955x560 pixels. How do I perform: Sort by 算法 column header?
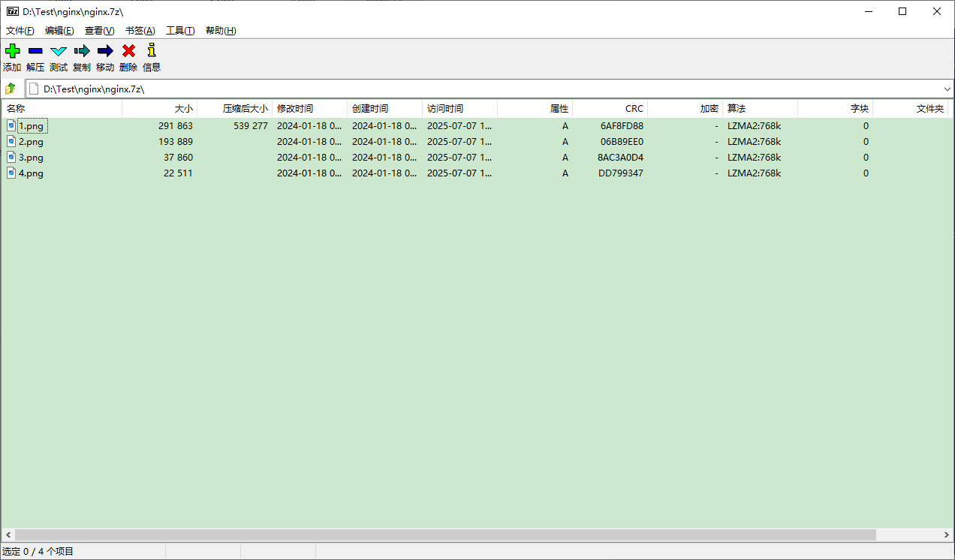[x=760, y=109]
